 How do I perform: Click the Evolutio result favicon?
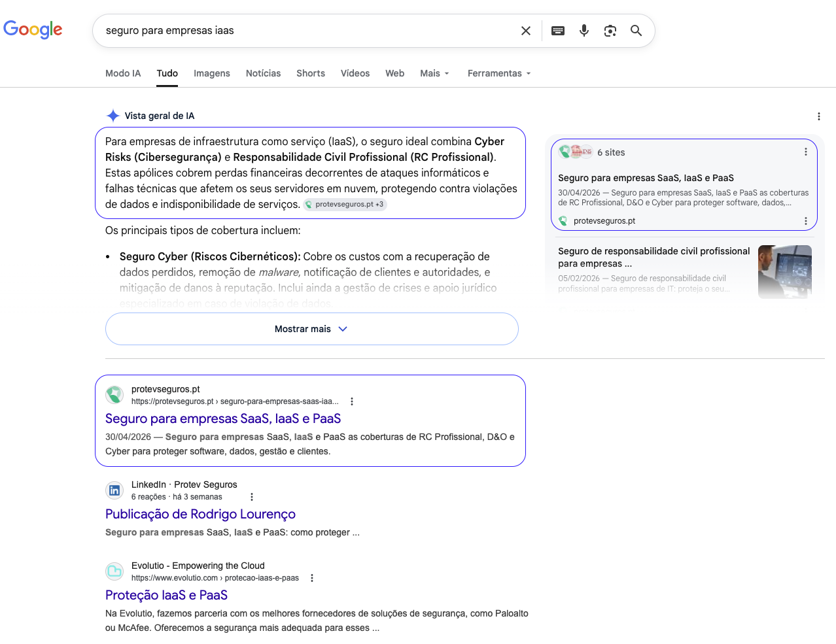click(x=114, y=571)
